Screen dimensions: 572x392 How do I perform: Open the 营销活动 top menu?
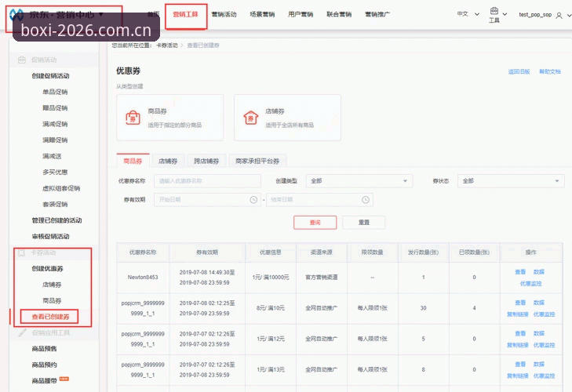coord(224,15)
